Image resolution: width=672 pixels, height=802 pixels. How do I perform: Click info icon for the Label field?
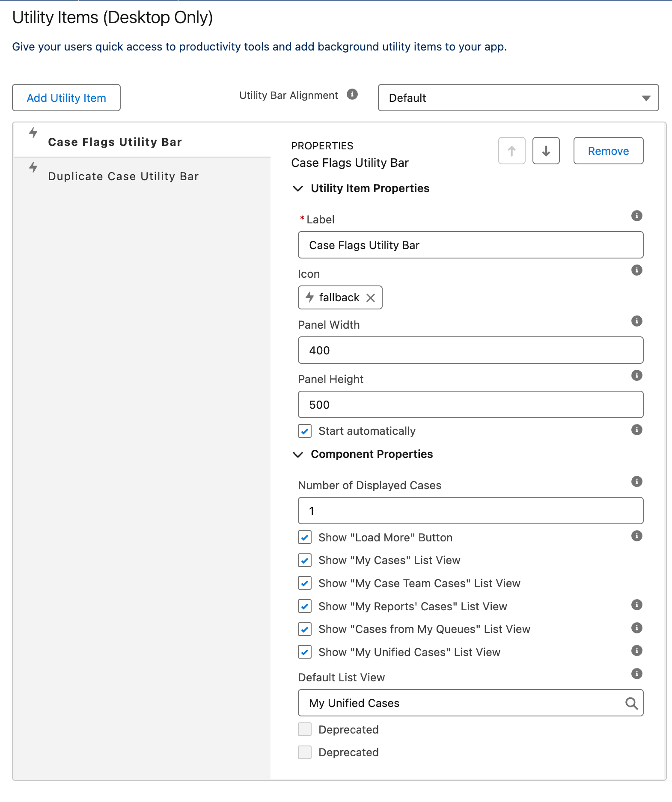[636, 216]
